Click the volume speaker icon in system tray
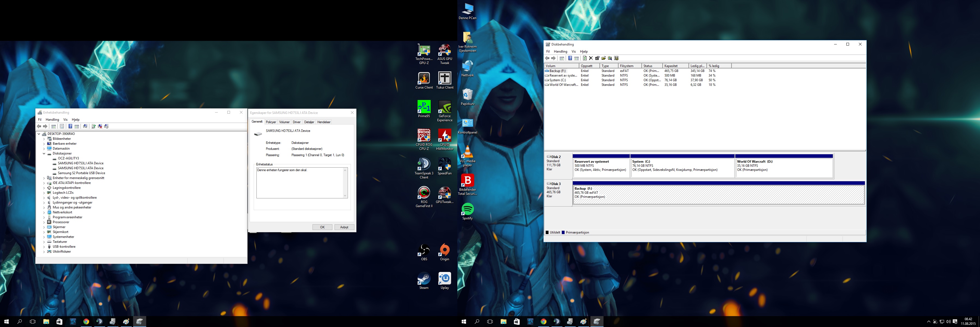980x327 pixels. click(x=948, y=322)
